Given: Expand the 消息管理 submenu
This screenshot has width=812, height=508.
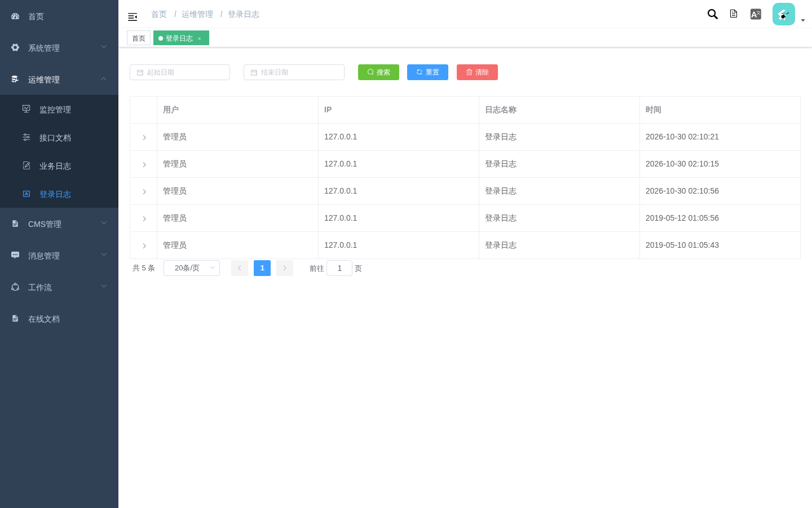Looking at the screenshot, I should pos(104,255).
